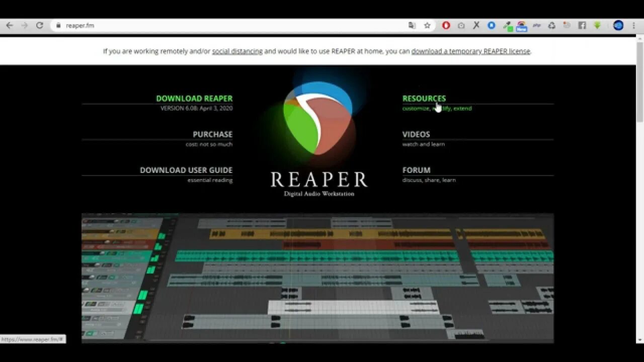Click the red Opera-style extension icon
This screenshot has height=362, width=644.
pos(446,26)
